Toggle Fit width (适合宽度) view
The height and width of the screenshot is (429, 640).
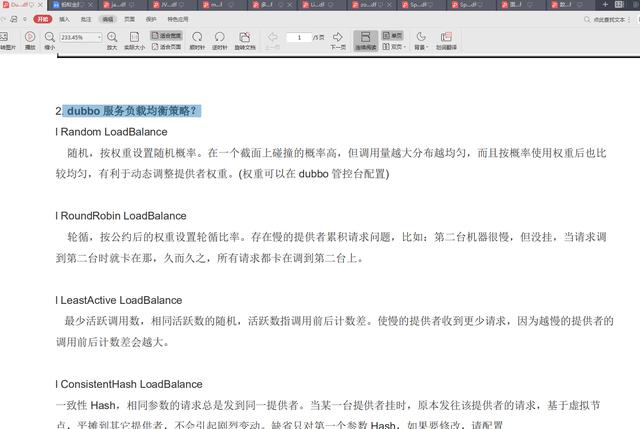[166, 36]
